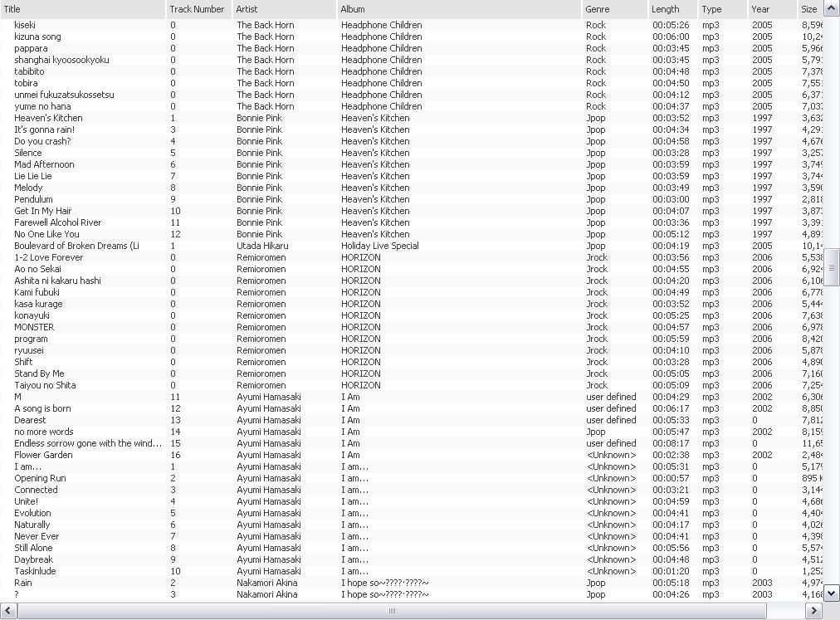840x620 pixels.
Task: Select the 'program' track
Action: [31, 339]
